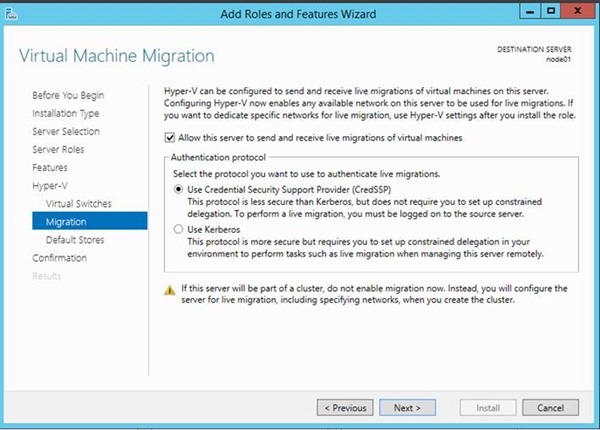Viewport: 600px width, 430px height.
Task: Maximize the wizard window
Action: (x=550, y=11)
